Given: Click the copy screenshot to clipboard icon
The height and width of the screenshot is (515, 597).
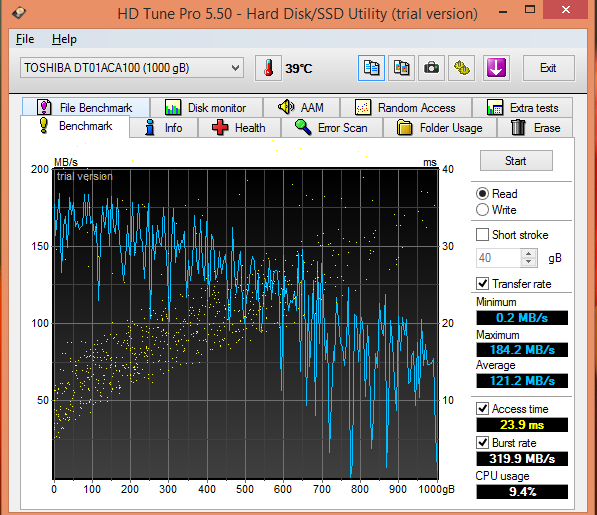Looking at the screenshot, I should [x=401, y=68].
